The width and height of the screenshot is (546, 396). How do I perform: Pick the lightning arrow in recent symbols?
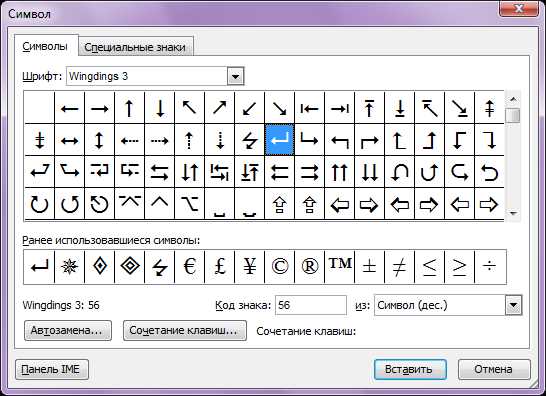159,267
